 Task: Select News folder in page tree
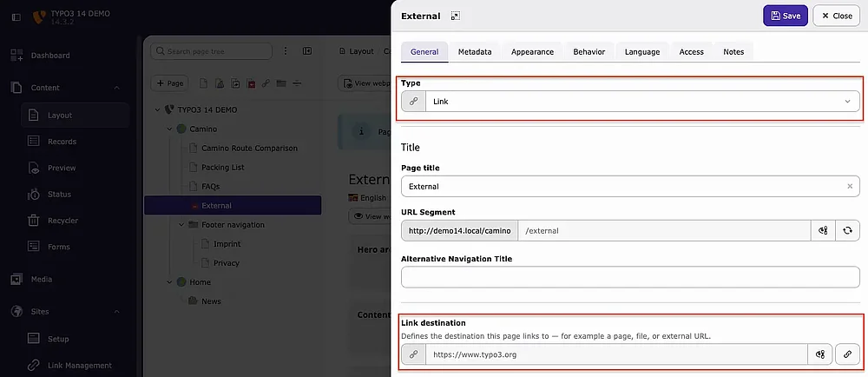pyautogui.click(x=211, y=301)
